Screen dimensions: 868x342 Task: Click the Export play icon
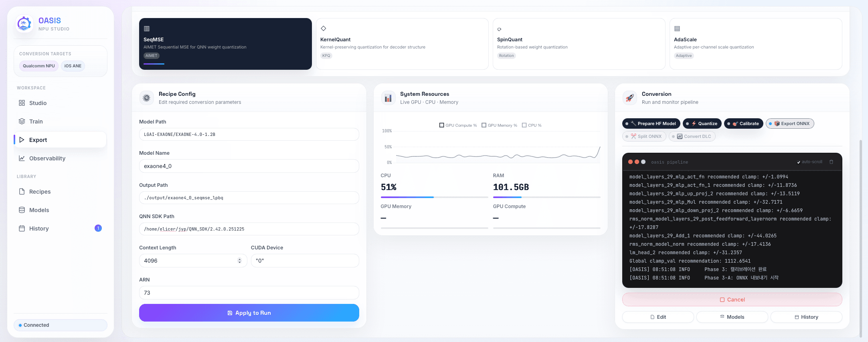click(22, 140)
